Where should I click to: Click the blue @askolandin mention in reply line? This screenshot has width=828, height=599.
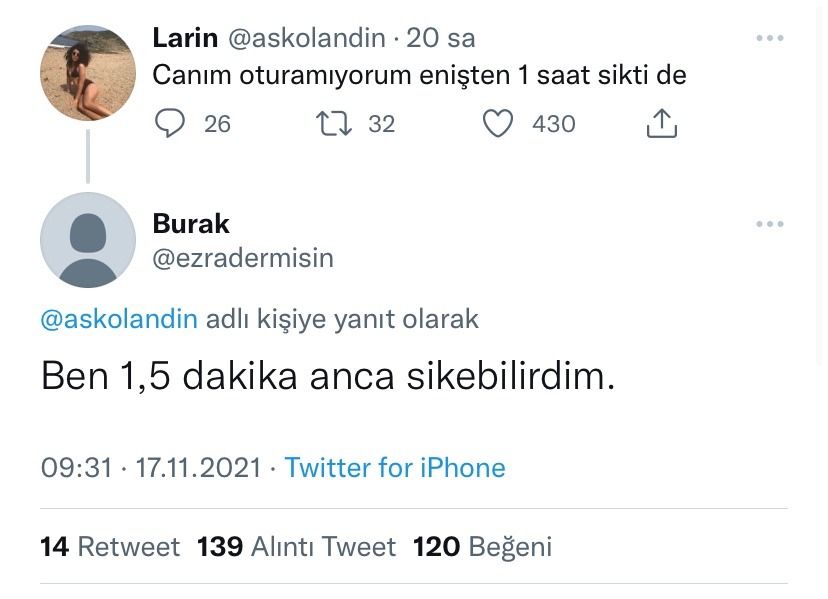pyautogui.click(x=119, y=319)
